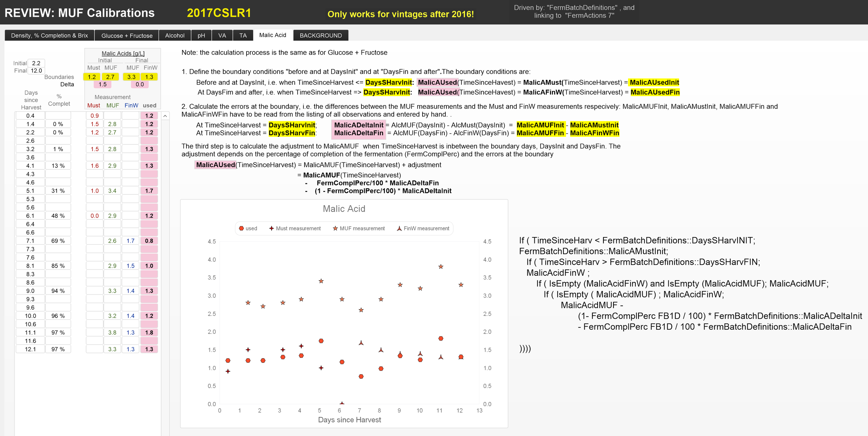This screenshot has width=868, height=436.
Task: Click the batch name 2017CSLR1 in the header
Action: [219, 13]
